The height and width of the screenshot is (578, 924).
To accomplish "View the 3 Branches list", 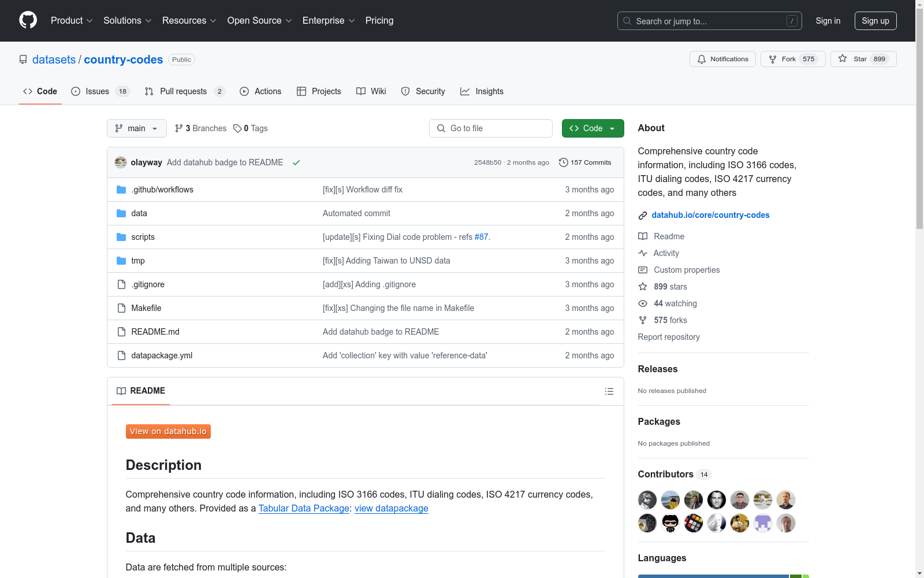I will coord(201,128).
